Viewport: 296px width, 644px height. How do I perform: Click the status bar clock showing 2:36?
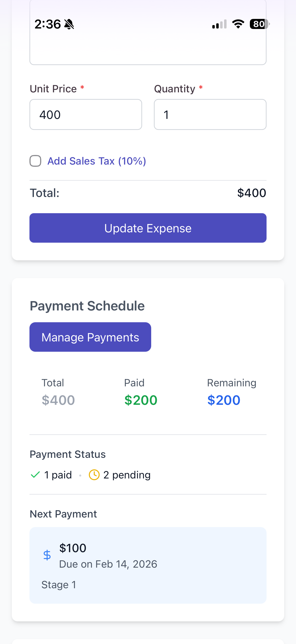coord(48,24)
